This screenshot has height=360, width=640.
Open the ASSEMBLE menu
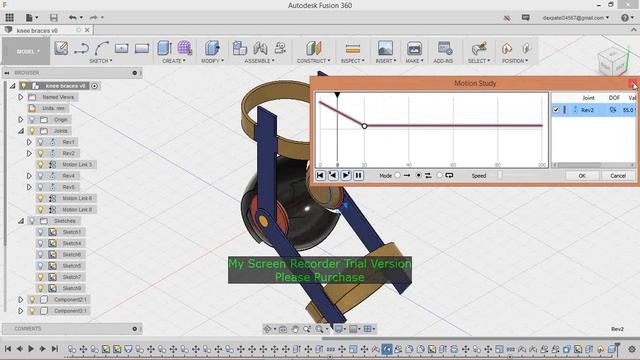click(x=259, y=61)
